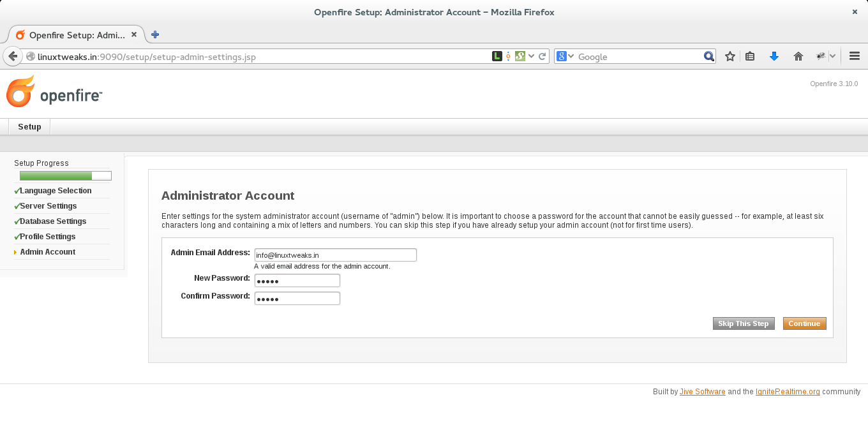Click the orange Continue button

[804, 323]
